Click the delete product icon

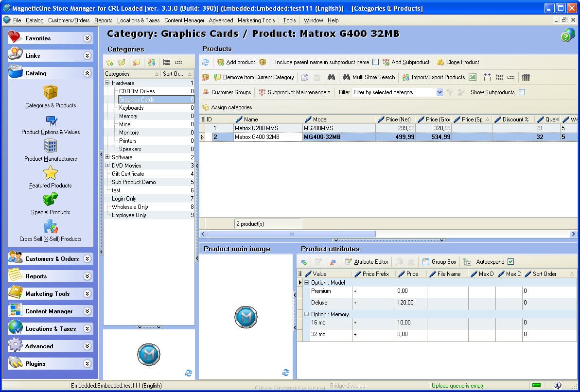206,77
